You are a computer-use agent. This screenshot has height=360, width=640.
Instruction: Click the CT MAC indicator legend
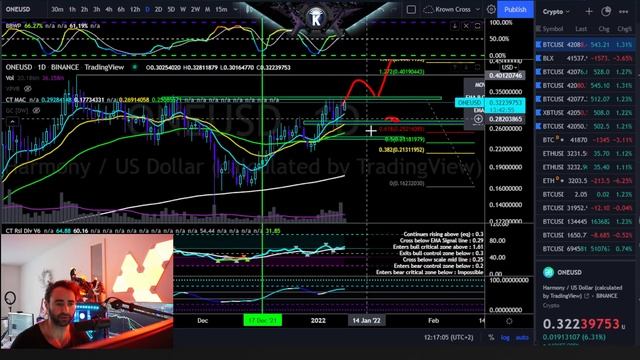pos(16,100)
